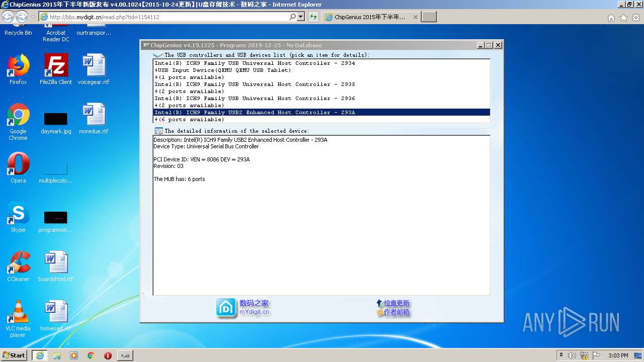Open voicegear.rtf document icon
644x362 pixels.
[x=94, y=69]
